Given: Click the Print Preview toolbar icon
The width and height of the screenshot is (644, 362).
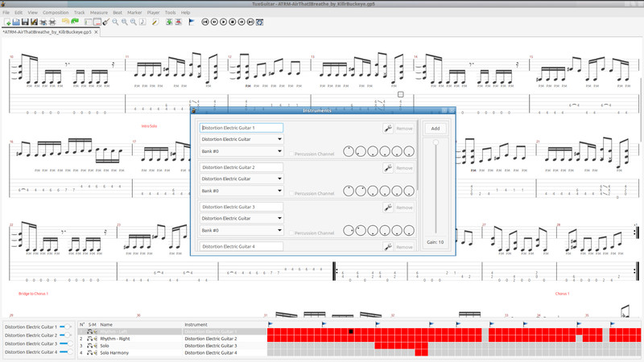Looking at the screenshot, I should pyautogui.click(x=43, y=22).
